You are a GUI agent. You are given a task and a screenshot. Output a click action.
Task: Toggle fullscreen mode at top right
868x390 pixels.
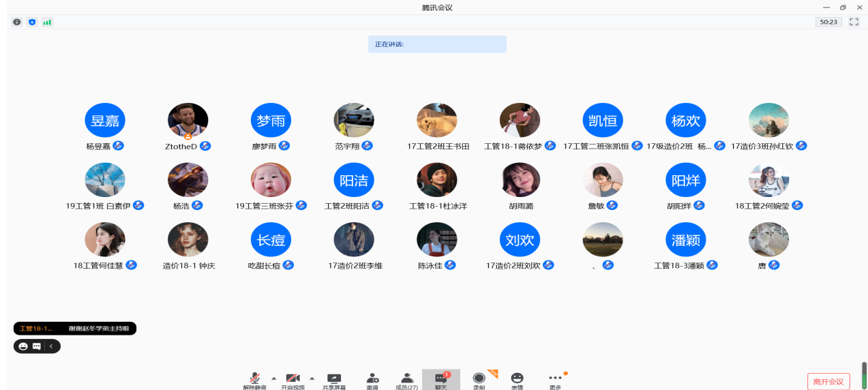854,22
